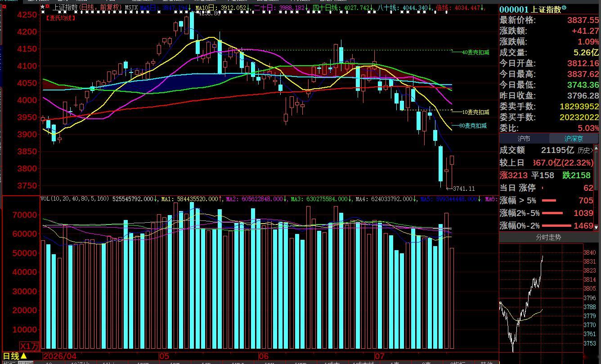Click the 跌2158 decliners count
This screenshot has height=364, width=601.
pyautogui.click(x=576, y=175)
